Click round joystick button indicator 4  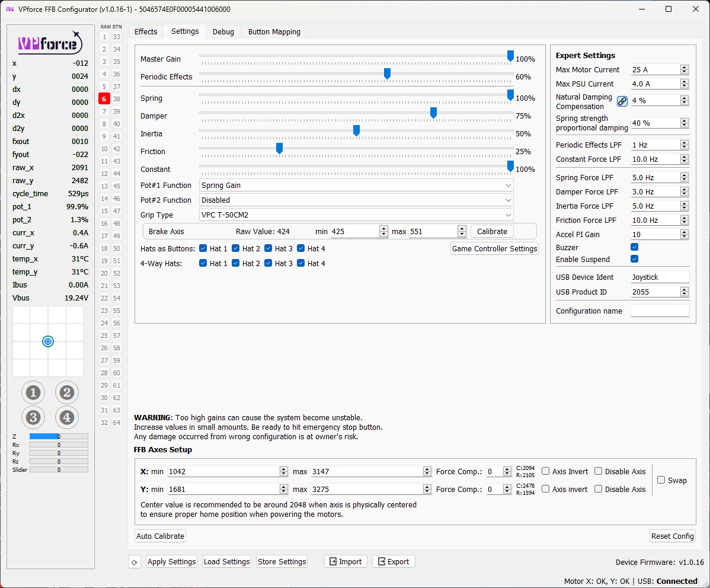(67, 417)
